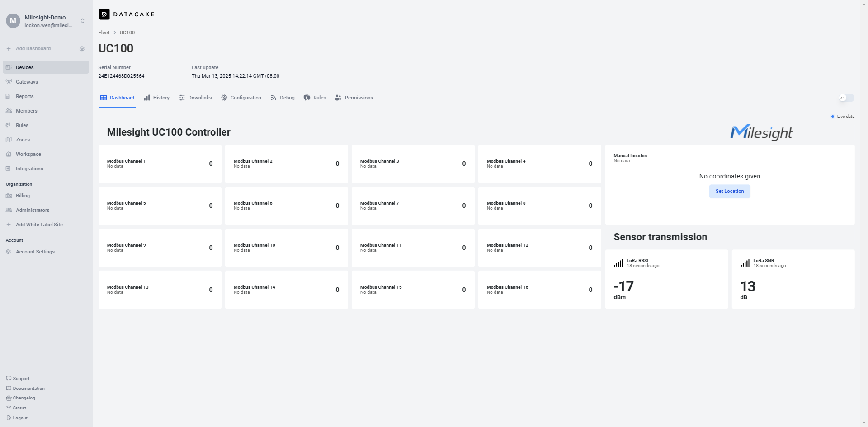This screenshot has width=868, height=427.
Task: Open the Administrators page
Action: (x=46, y=210)
